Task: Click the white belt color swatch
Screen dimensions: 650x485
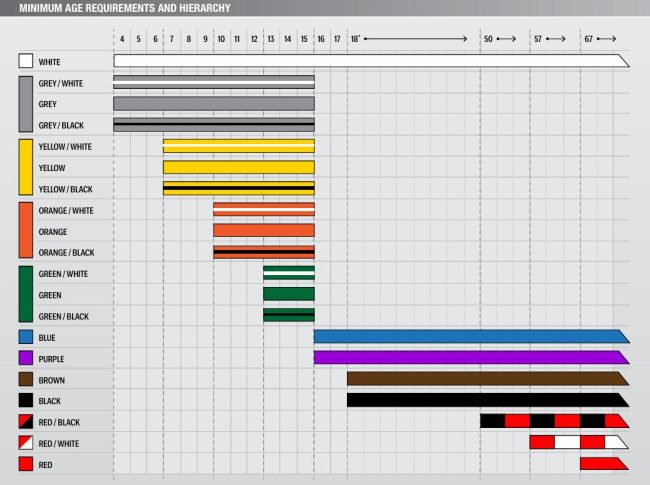Action: [x=26, y=61]
